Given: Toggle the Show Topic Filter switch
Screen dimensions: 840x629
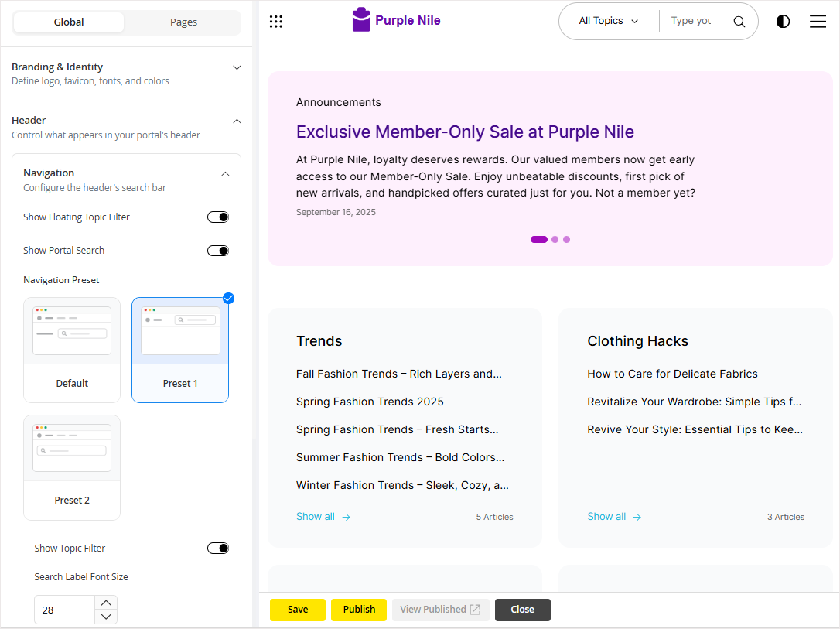Looking at the screenshot, I should (x=218, y=549).
